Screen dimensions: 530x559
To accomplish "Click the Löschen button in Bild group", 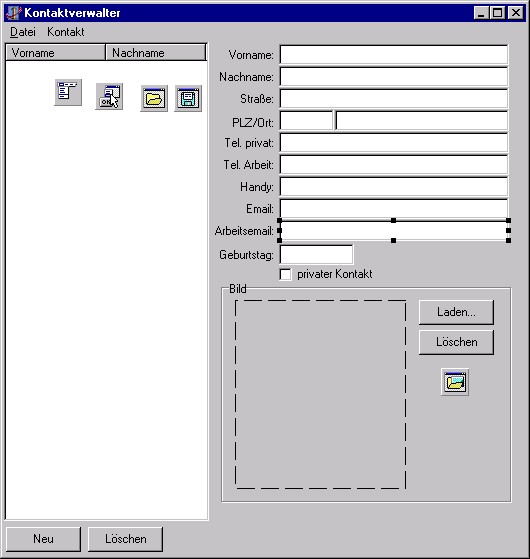I will [x=456, y=342].
